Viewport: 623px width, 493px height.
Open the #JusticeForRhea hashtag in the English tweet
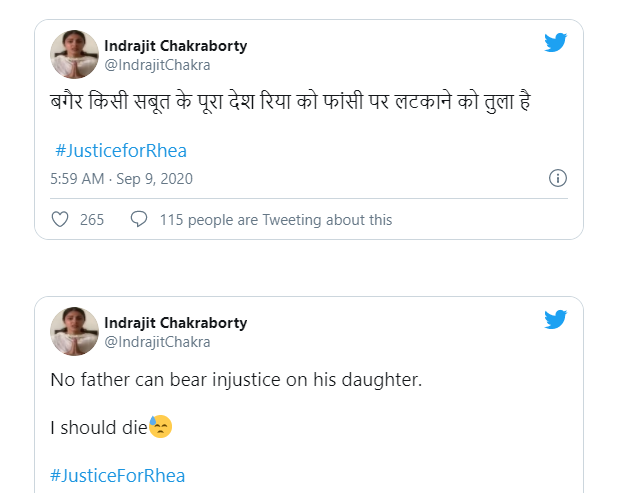[118, 476]
